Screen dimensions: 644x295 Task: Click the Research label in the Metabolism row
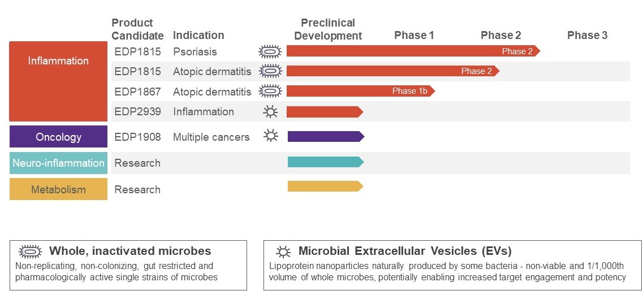137,189
